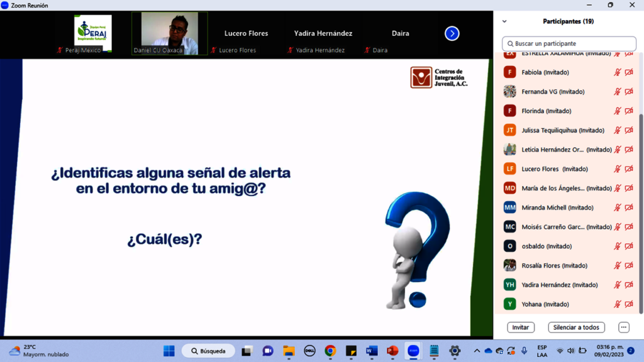The width and height of the screenshot is (644, 362).
Task: Select the Peraj México video tile
Action: (x=93, y=33)
